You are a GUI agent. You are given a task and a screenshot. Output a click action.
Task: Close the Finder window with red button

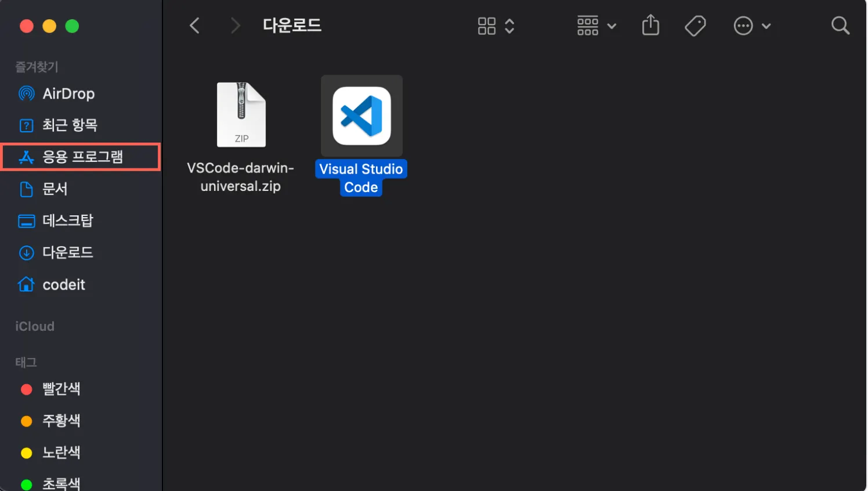27,26
